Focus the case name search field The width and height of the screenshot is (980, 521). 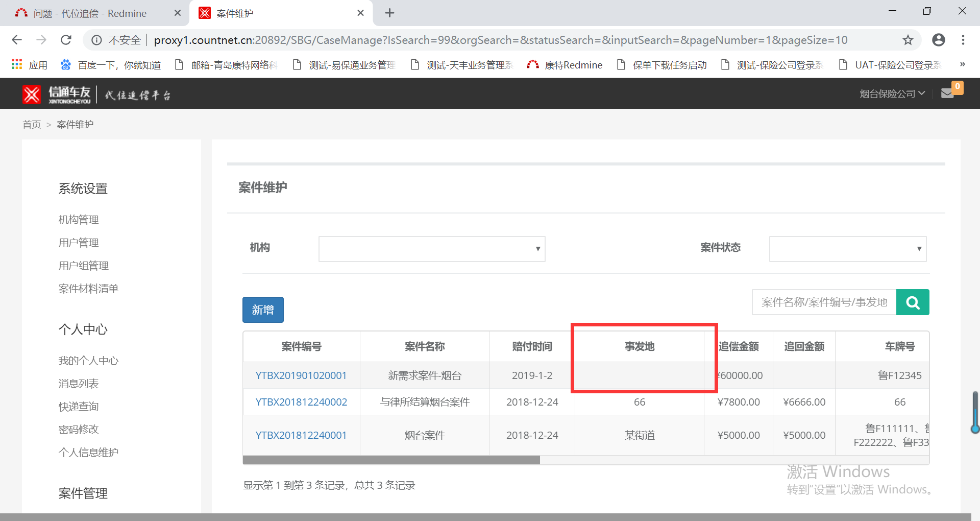point(824,302)
